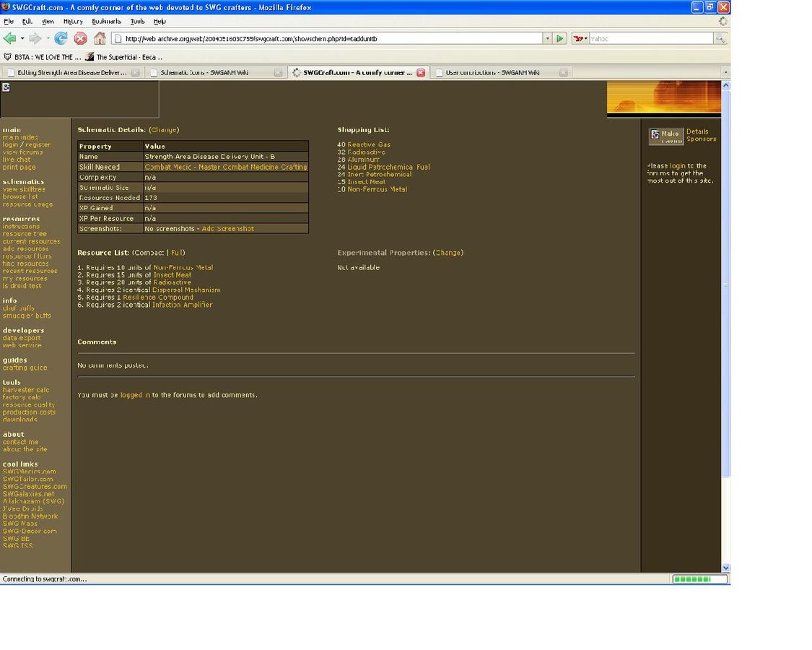
Task: Click the Reactive Gas shopping list link
Action: point(369,144)
